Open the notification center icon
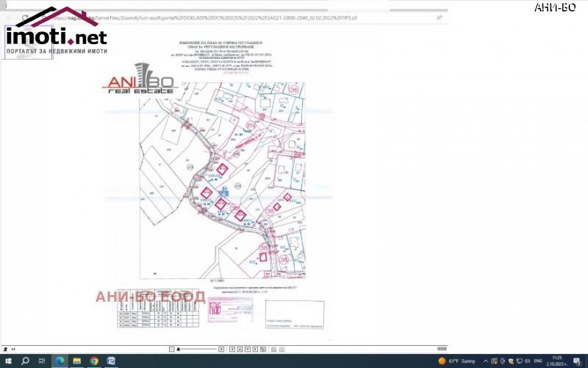Screen dimensions: 588x368 click(x=577, y=361)
